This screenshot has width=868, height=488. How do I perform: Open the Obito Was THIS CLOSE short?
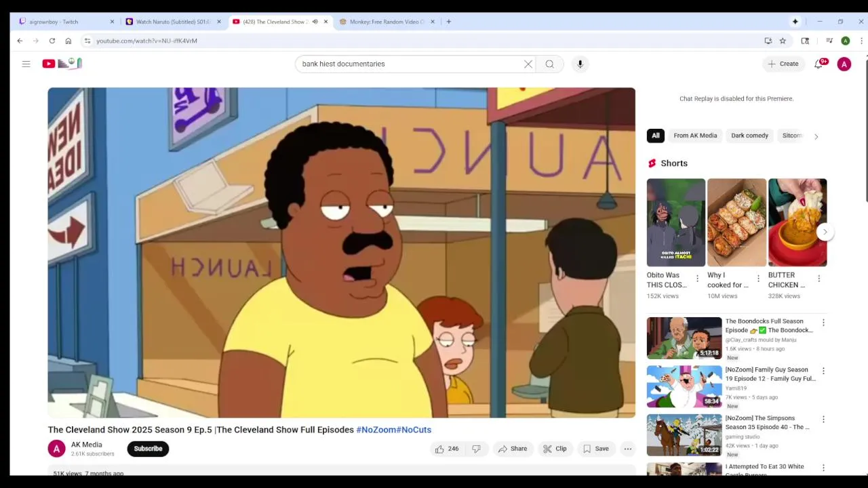[676, 222]
